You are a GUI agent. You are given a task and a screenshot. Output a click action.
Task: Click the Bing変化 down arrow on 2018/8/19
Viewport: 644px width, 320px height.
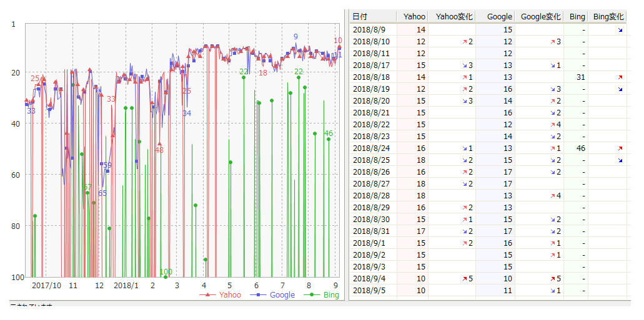pyautogui.click(x=620, y=89)
